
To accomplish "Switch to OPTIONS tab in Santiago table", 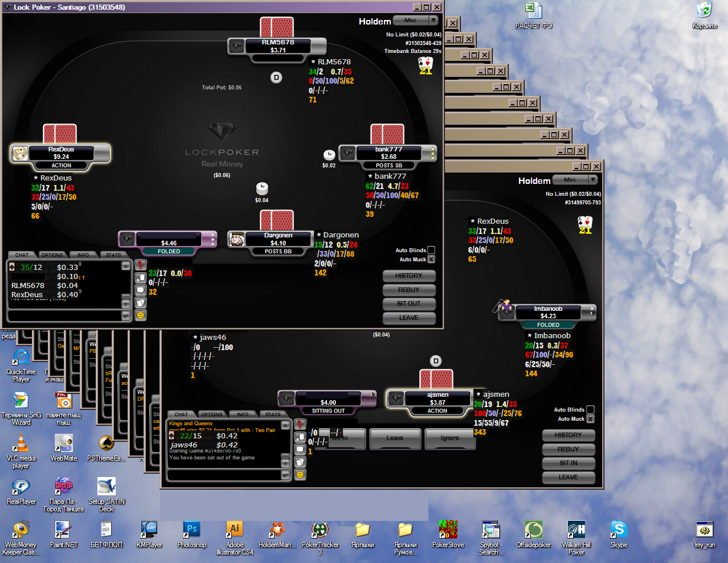I will pos(52,255).
